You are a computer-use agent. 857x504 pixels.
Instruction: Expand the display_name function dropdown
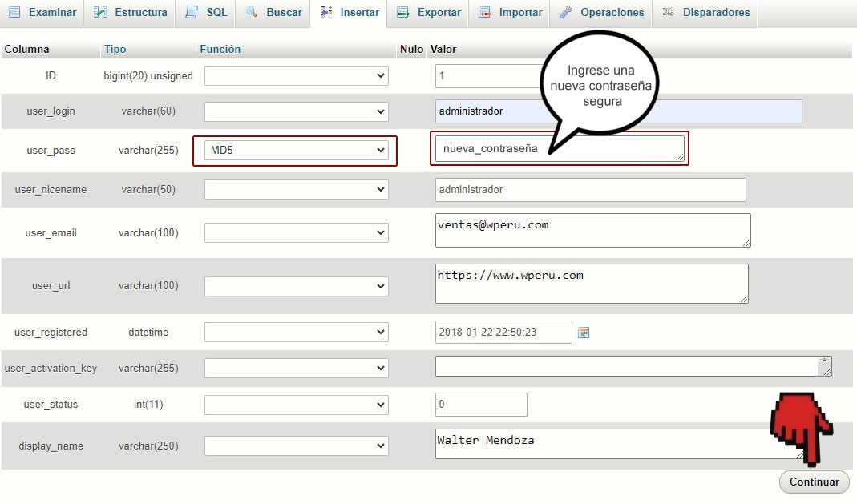click(x=296, y=446)
